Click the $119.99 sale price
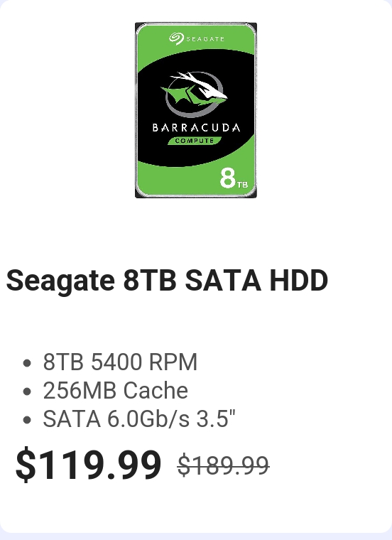The width and height of the screenshot is (392, 540). pos(89,464)
